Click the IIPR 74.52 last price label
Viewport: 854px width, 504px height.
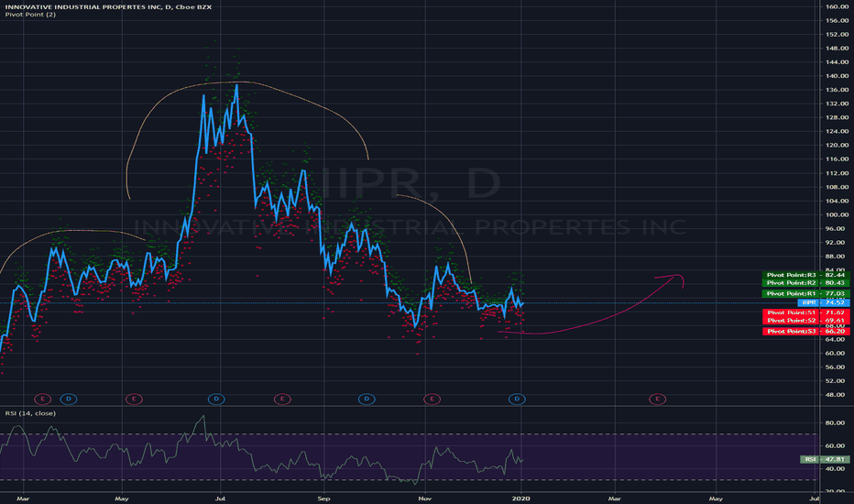824,302
